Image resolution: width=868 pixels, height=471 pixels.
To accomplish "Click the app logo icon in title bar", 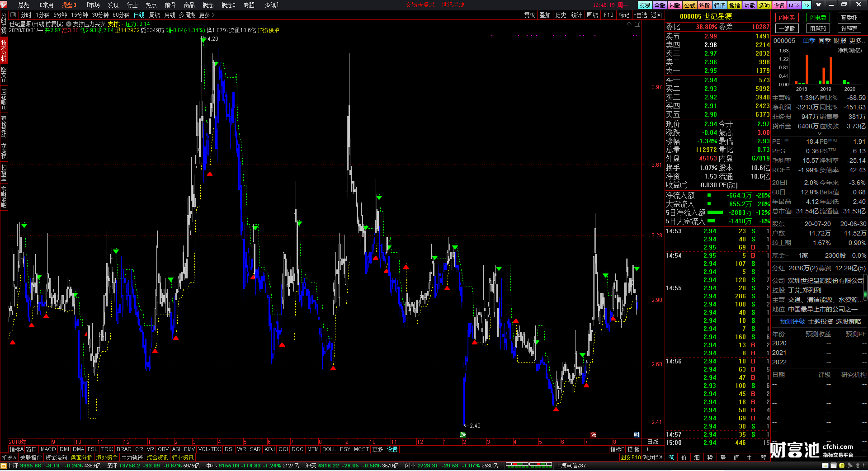I will [x=5, y=5].
